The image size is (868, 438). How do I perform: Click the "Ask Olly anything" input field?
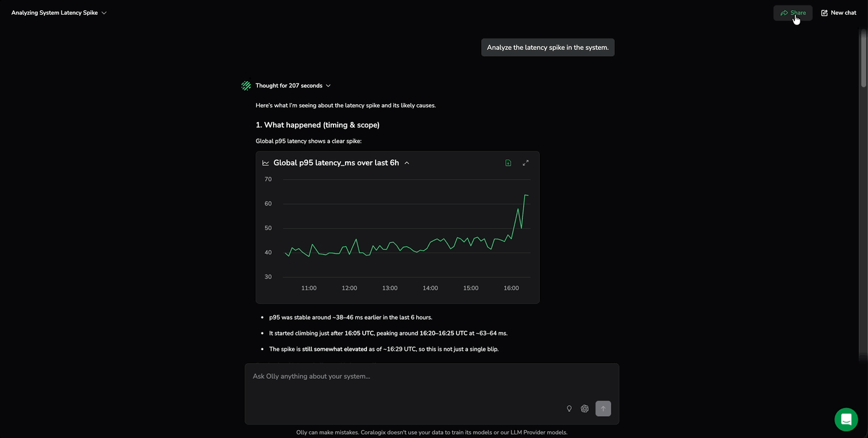pos(402,386)
